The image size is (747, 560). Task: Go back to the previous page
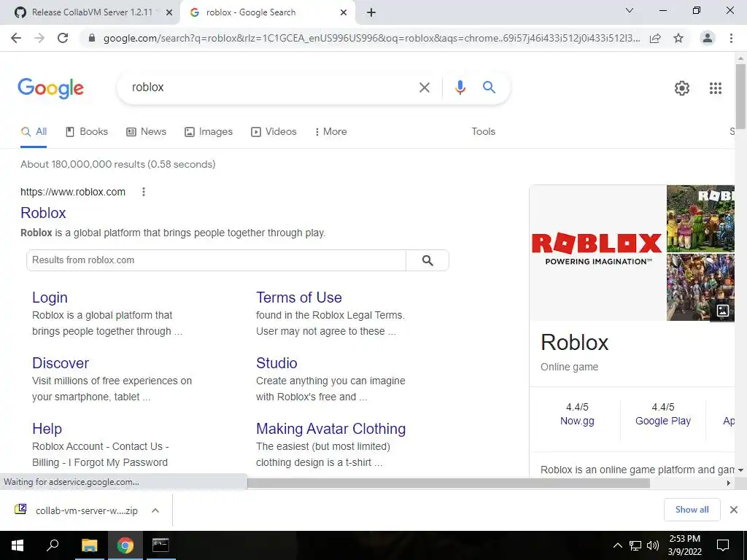[x=16, y=38]
